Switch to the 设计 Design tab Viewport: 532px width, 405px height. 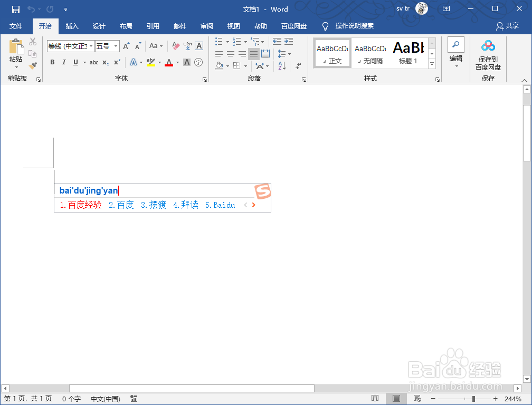99,26
